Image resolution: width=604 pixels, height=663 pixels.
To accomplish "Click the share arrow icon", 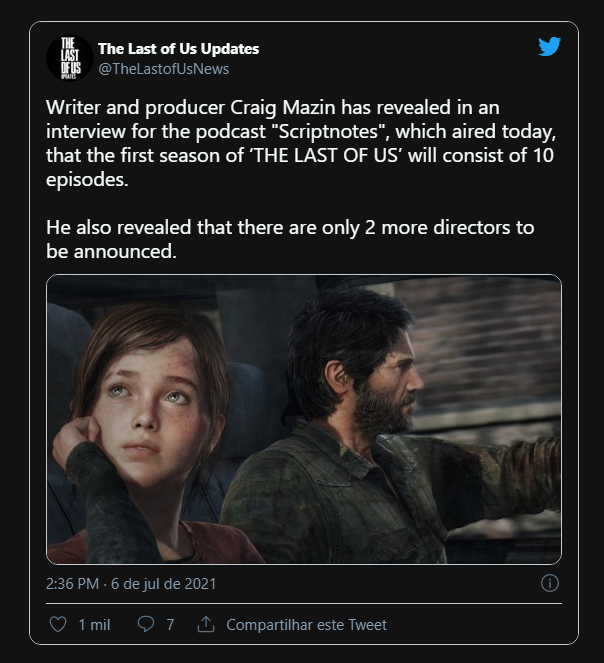I will click(x=206, y=624).
